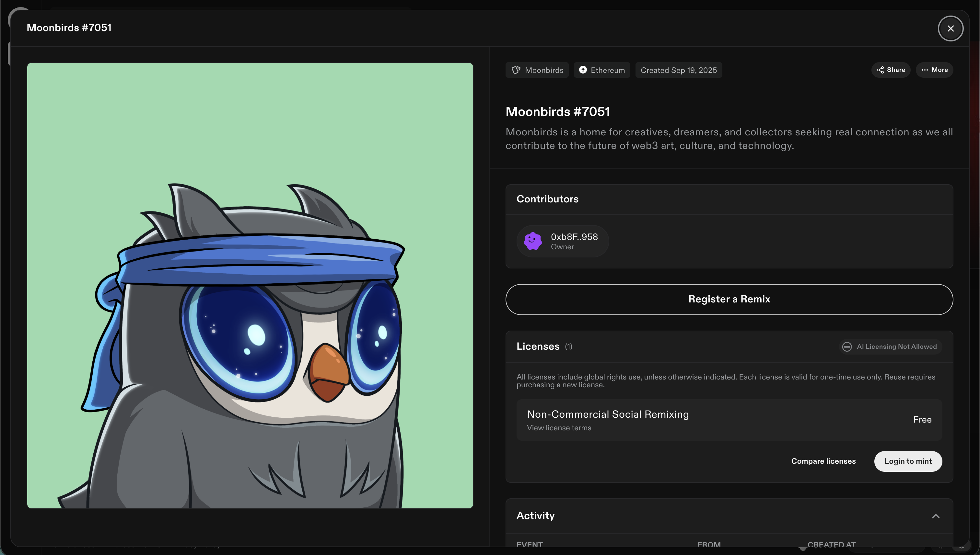The width and height of the screenshot is (980, 555).
Task: Click the Ethereum network tag
Action: coord(602,70)
